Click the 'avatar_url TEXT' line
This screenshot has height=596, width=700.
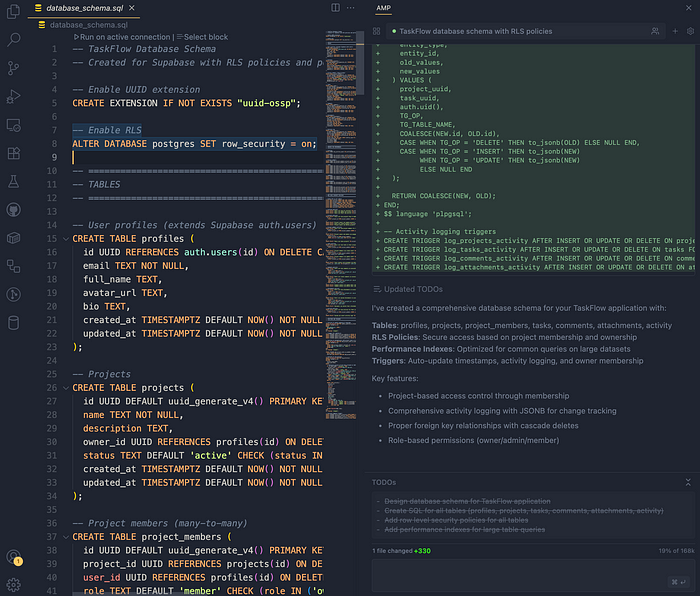coord(125,293)
